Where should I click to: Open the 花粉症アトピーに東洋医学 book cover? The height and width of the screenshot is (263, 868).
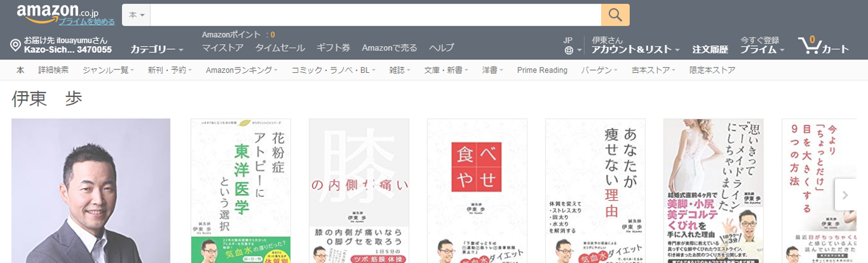click(x=241, y=191)
